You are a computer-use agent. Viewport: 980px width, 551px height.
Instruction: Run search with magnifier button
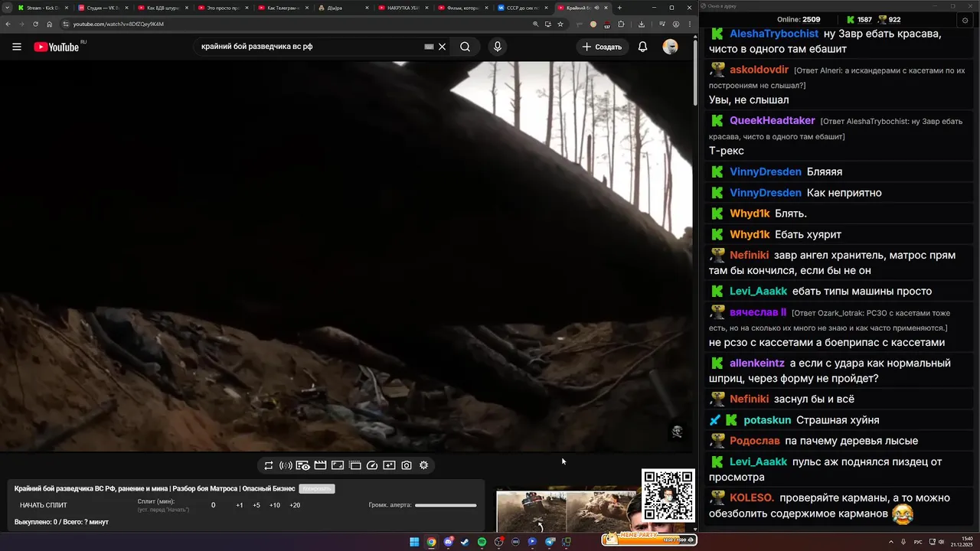point(465,47)
